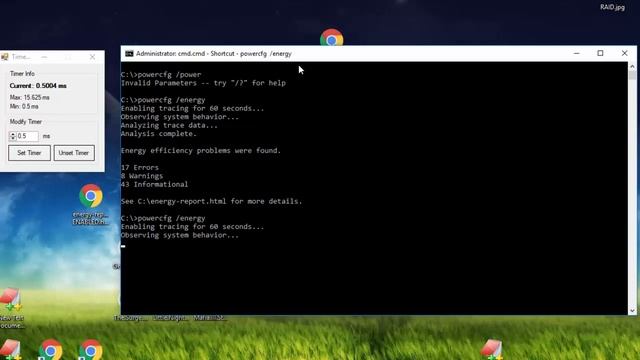
Task: Close the Timer window
Action: pos(92,57)
